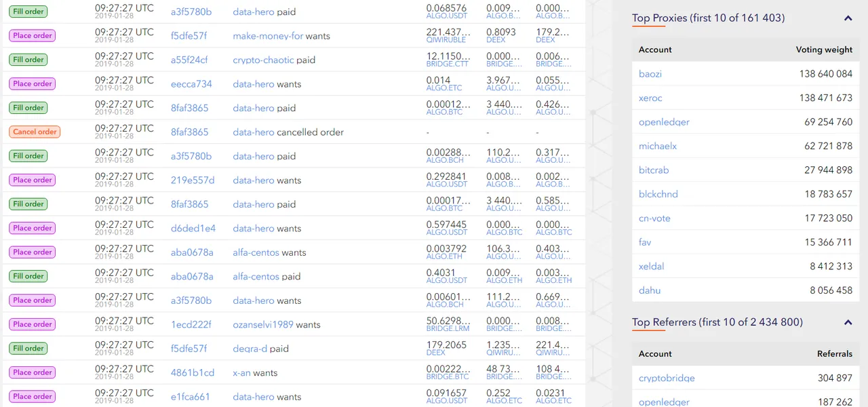This screenshot has width=868, height=407.
Task: Collapse the Top Proxies section chevron
Action: pos(848,19)
